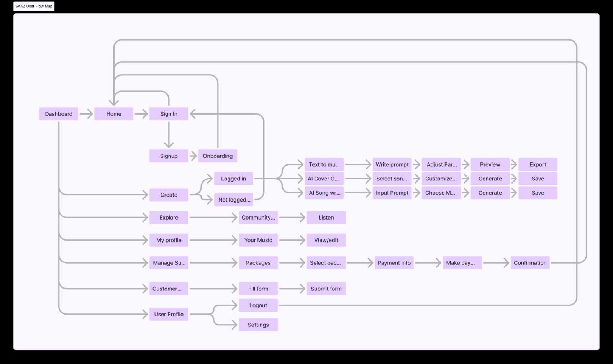Click the Confirmation node

pos(530,263)
